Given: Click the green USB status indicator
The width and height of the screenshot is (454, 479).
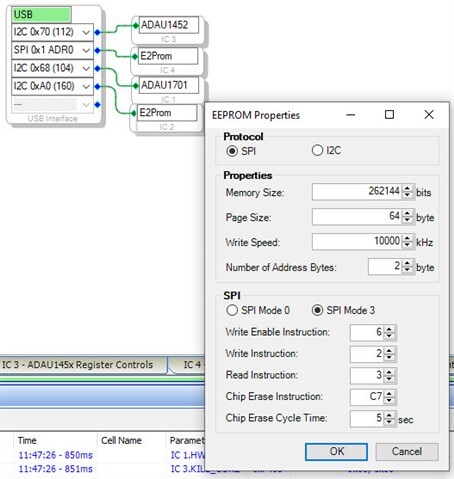Looking at the screenshot, I should 41,14.
